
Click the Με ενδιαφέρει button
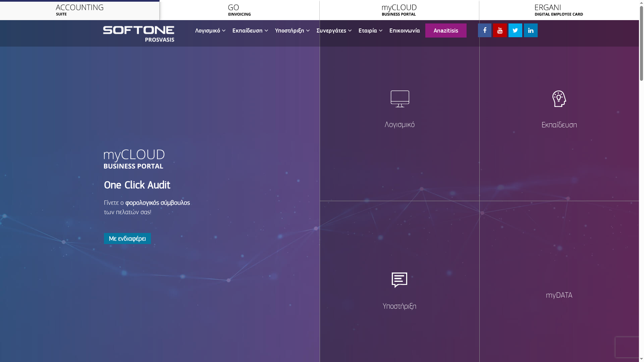pyautogui.click(x=127, y=239)
